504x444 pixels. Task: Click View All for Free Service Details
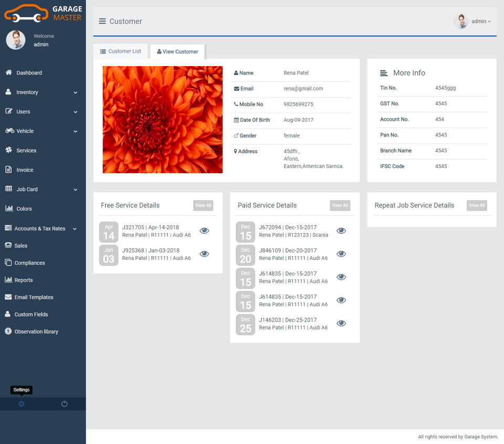[203, 205]
